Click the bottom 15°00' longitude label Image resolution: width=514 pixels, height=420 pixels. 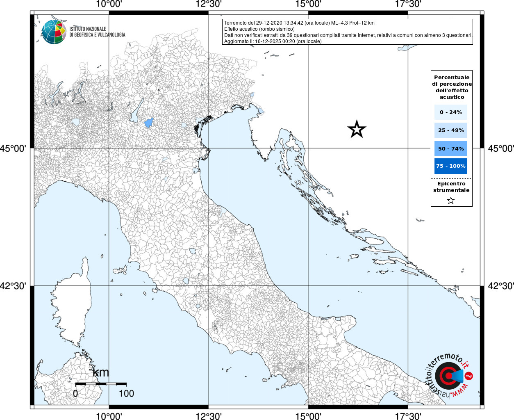308,416
